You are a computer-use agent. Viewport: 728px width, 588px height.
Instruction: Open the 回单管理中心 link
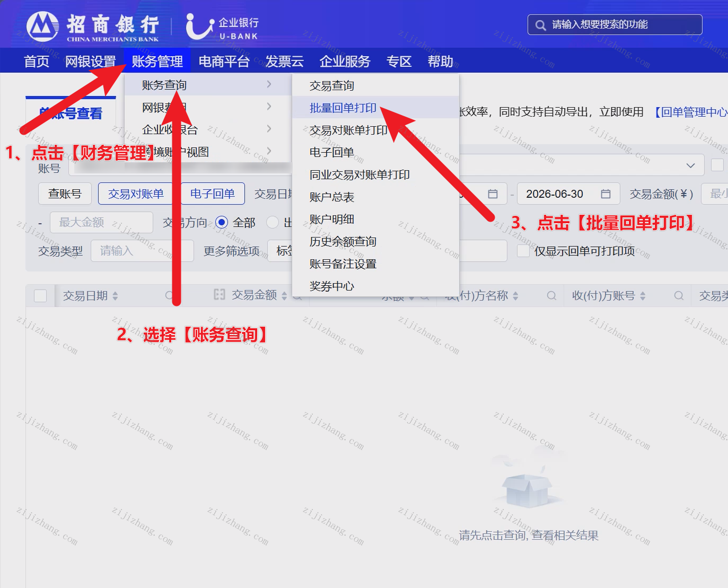690,112
